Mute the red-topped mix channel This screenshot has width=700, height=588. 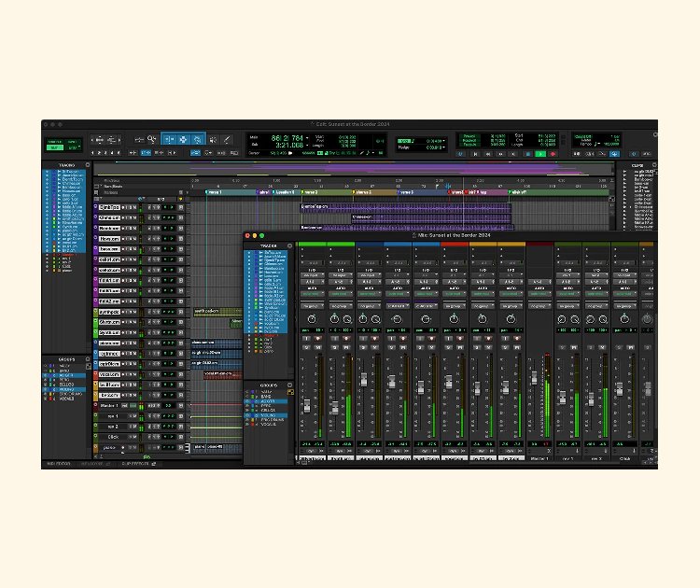click(x=460, y=347)
